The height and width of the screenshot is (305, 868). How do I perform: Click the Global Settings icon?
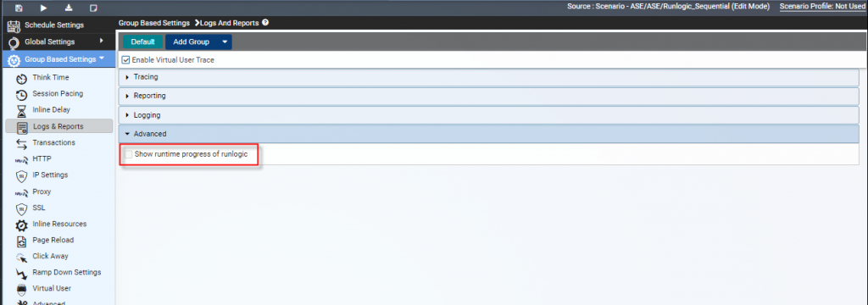pos(14,42)
